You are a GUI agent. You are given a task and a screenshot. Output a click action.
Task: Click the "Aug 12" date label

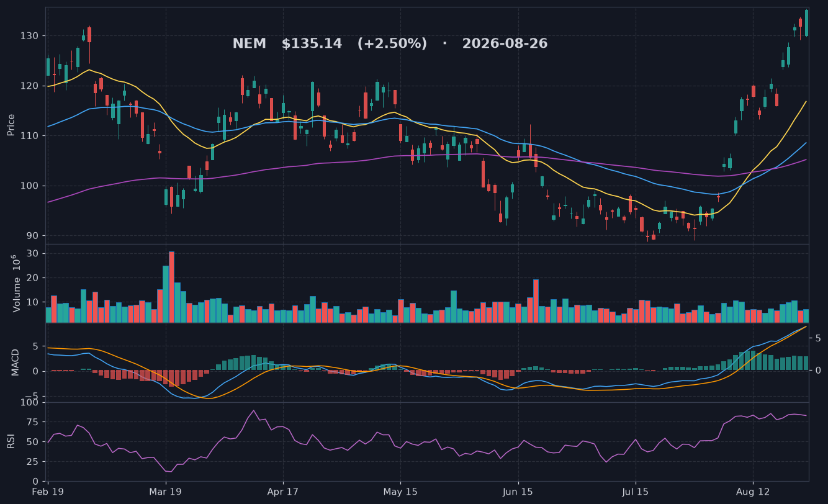[x=753, y=492]
